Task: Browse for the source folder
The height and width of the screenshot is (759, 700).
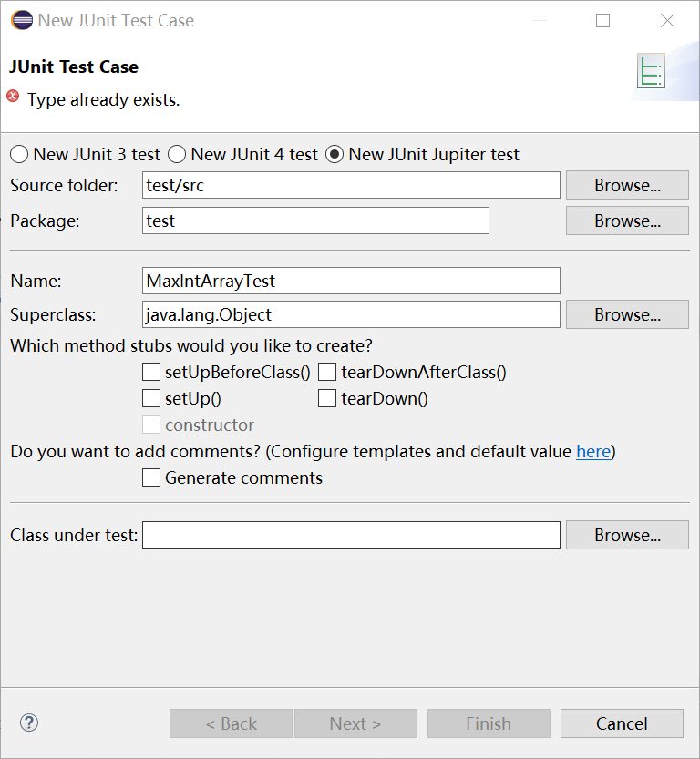Action: [x=627, y=185]
